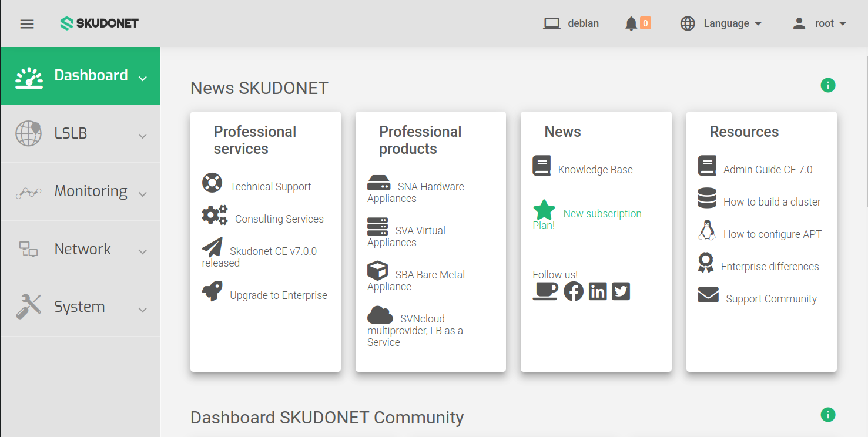
Task: Open Skudonet CE v7.0.0 released link
Action: point(260,257)
